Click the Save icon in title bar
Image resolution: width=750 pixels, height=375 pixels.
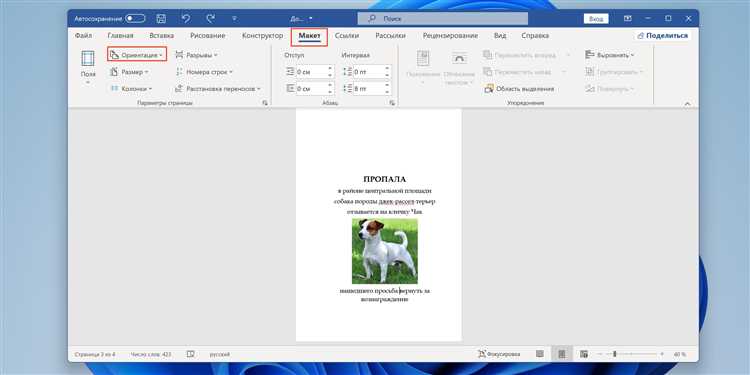point(161,19)
